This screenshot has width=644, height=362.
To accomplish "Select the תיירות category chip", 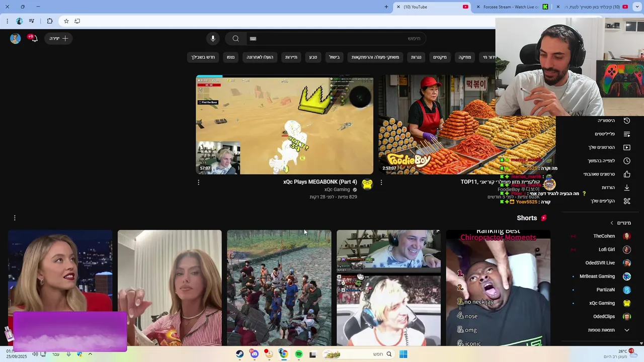I will click(291, 57).
